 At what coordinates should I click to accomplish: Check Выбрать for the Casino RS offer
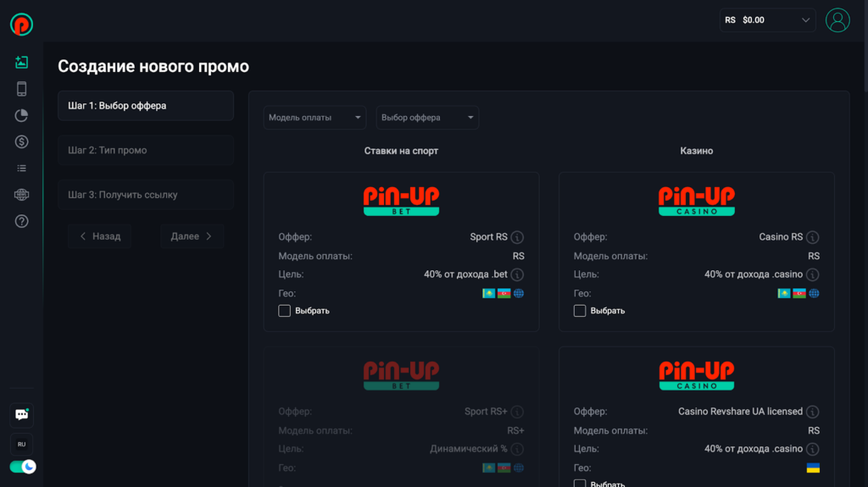[x=580, y=311]
